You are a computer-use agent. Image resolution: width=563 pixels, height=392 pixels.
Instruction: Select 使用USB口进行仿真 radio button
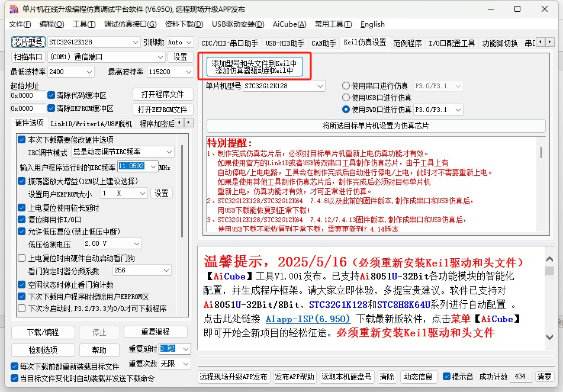click(x=346, y=98)
